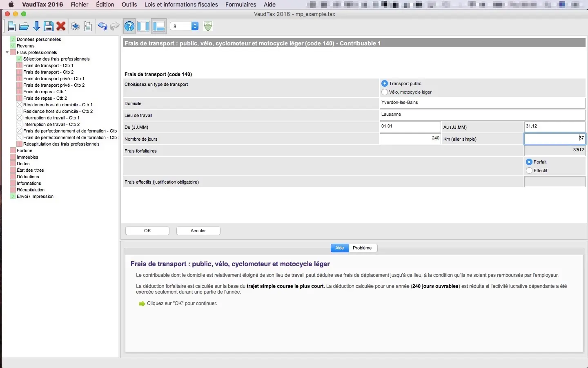Viewport: 588px width, 368px height.
Task: Open the Outils menu
Action: (x=129, y=4)
